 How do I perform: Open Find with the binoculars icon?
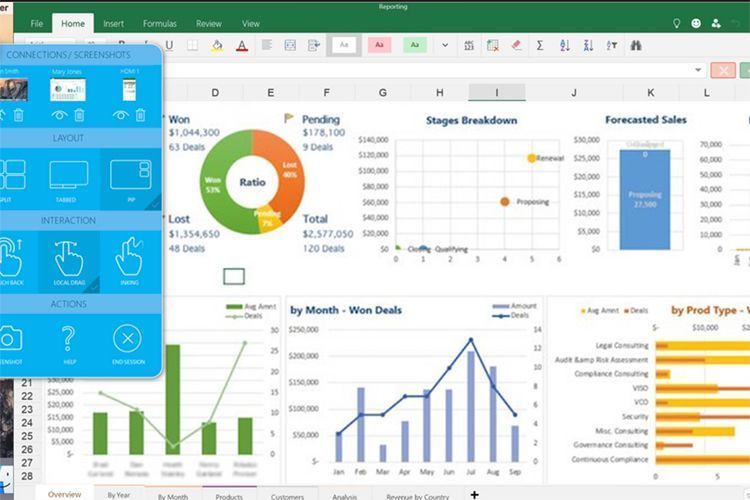click(x=636, y=45)
